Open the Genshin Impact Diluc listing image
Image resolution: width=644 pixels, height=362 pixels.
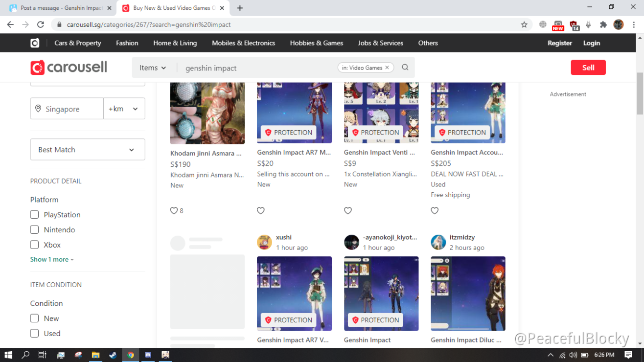[468, 294]
